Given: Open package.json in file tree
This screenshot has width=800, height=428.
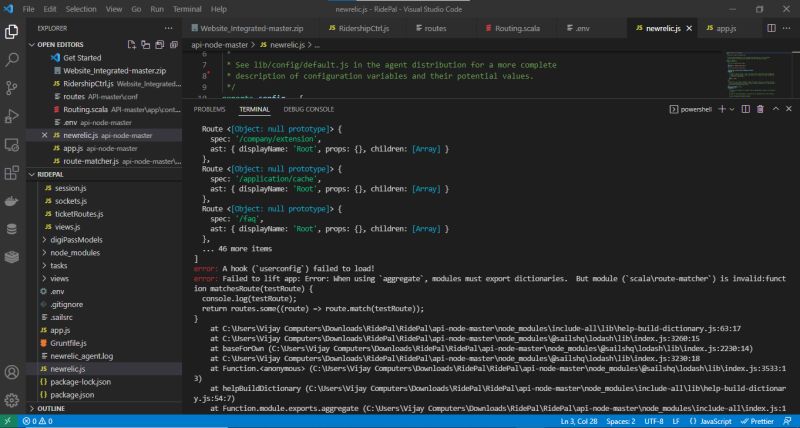Looking at the screenshot, I should coord(72,395).
